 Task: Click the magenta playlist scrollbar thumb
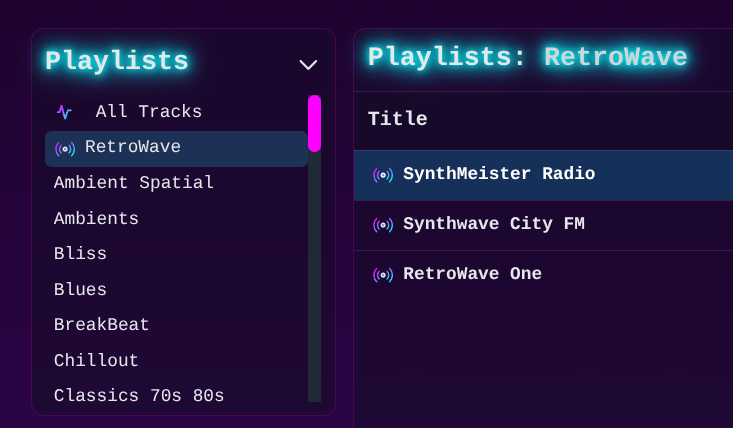click(x=315, y=123)
